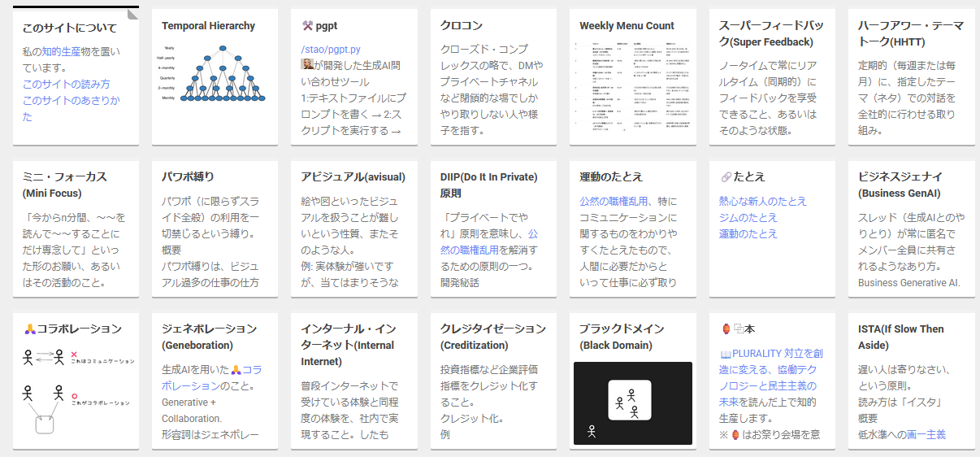Click the link-chain emoji before たとえ title
The height and width of the screenshot is (457, 980).
pyautogui.click(x=726, y=177)
